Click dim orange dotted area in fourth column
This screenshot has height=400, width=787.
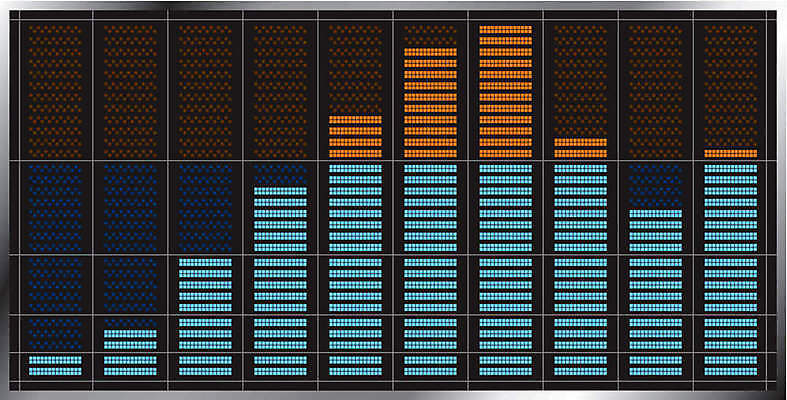(281, 91)
